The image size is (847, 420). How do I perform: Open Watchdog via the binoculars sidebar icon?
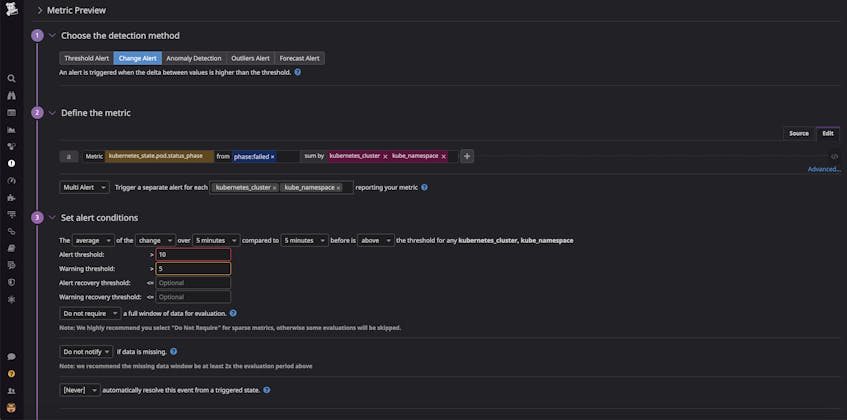click(x=11, y=96)
